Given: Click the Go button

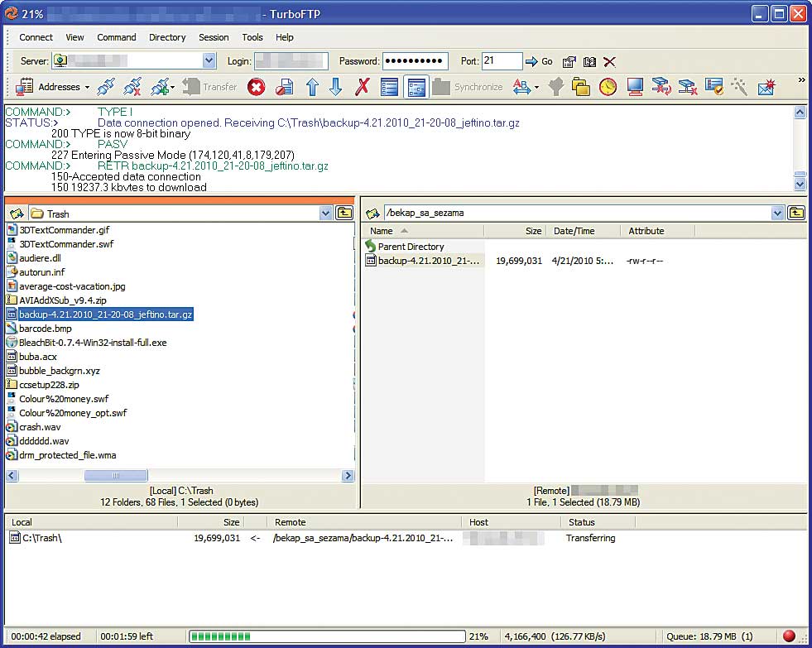Looking at the screenshot, I should pyautogui.click(x=539, y=61).
